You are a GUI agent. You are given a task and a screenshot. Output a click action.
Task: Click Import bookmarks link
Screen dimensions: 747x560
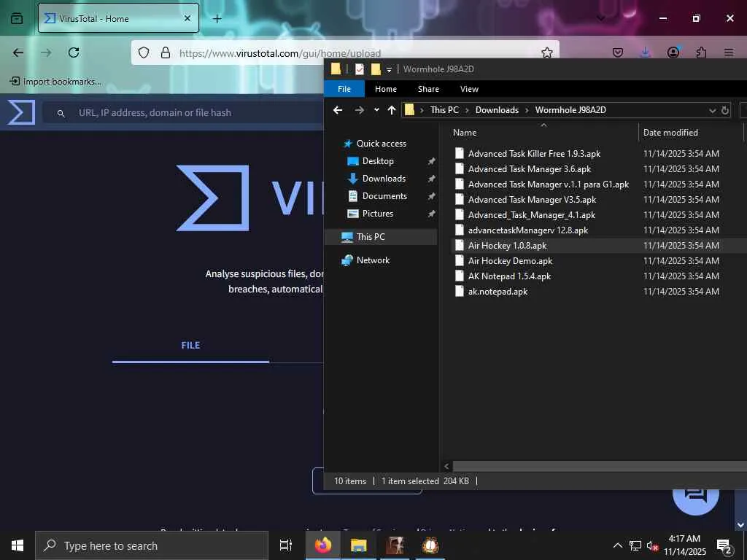tap(55, 82)
